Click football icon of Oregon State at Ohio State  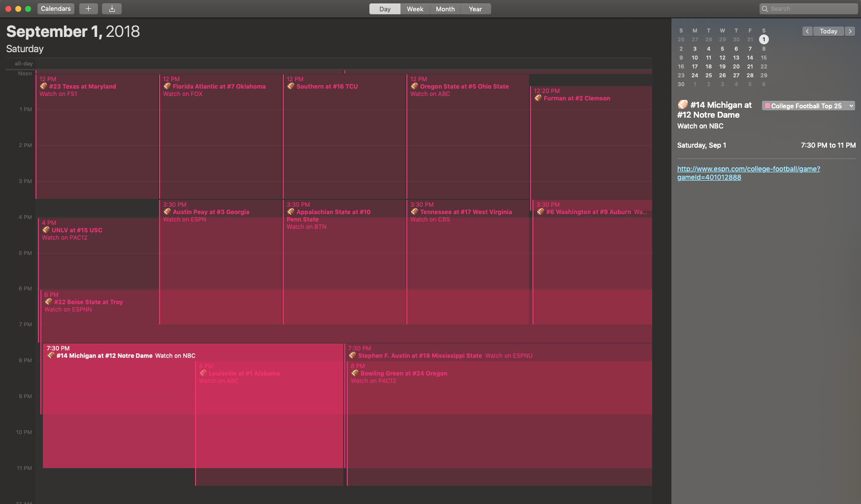coord(415,86)
